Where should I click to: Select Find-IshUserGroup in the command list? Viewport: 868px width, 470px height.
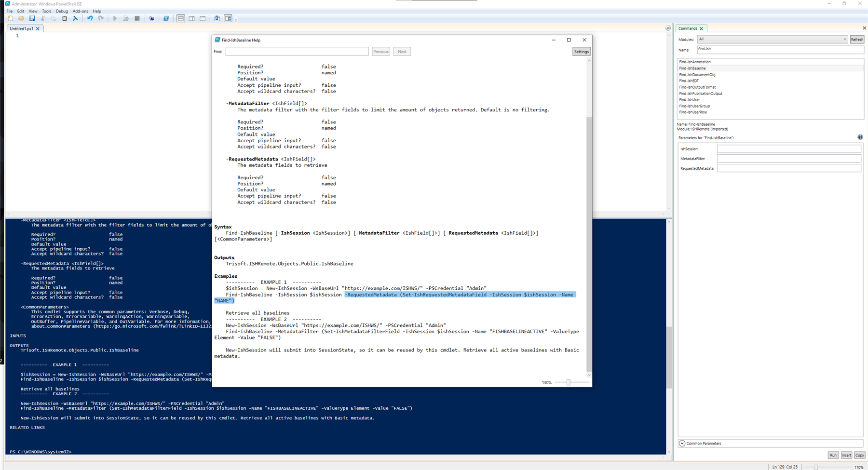click(x=694, y=106)
